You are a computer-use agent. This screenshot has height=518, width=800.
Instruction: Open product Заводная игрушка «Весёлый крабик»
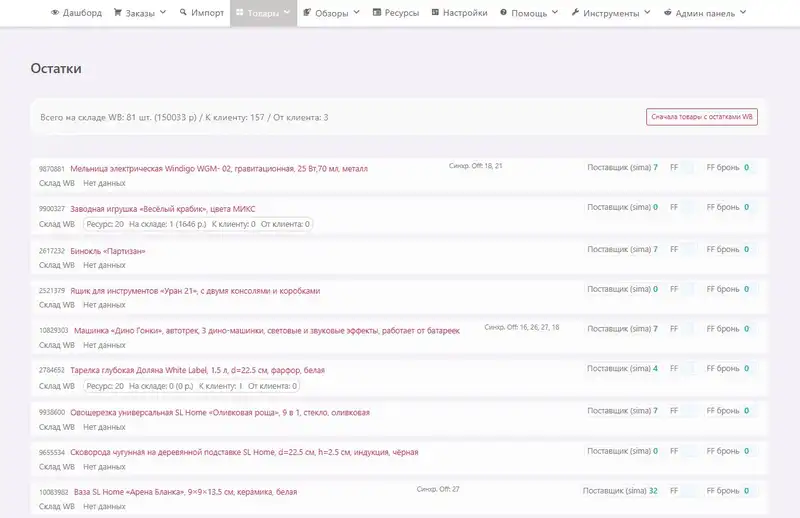pyautogui.click(x=163, y=209)
